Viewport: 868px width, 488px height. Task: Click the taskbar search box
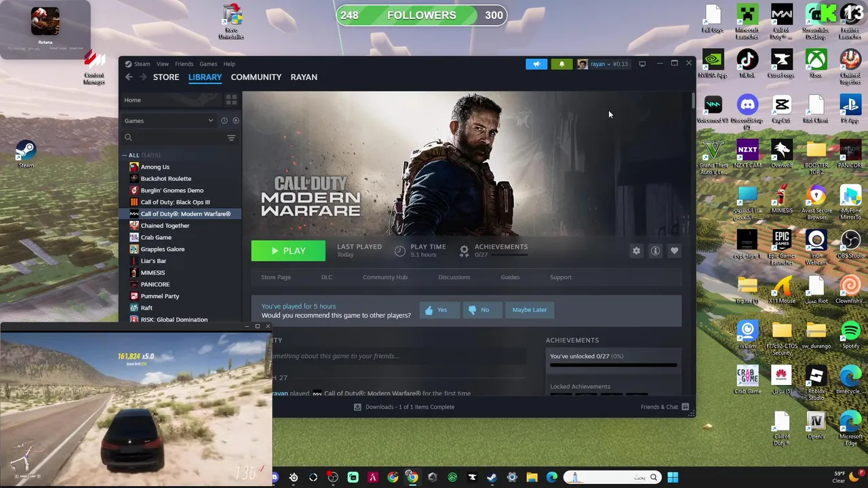(612, 477)
